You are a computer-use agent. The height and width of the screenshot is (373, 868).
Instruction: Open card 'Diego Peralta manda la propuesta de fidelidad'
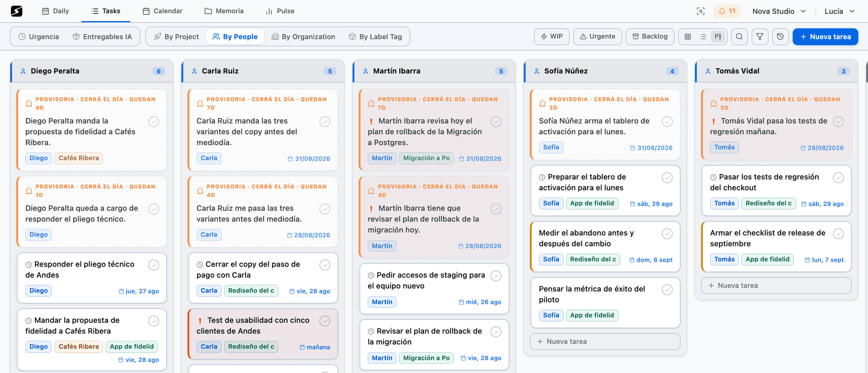click(92, 130)
